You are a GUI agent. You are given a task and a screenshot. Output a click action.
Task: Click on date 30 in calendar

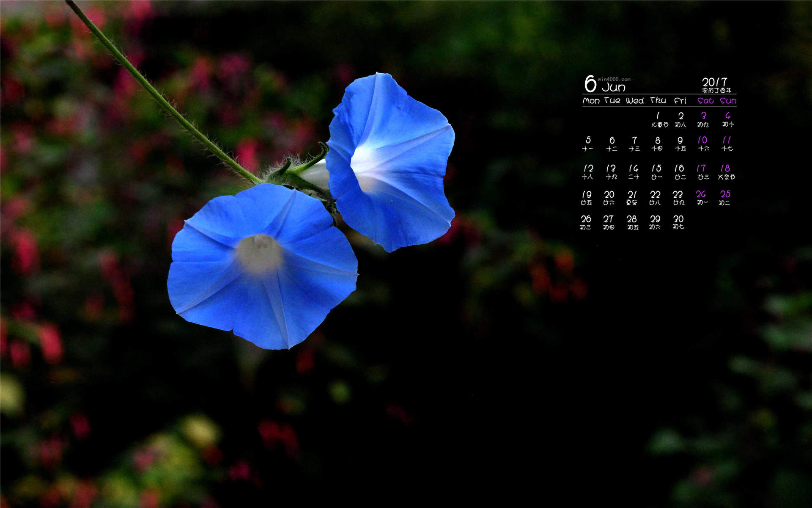click(678, 219)
